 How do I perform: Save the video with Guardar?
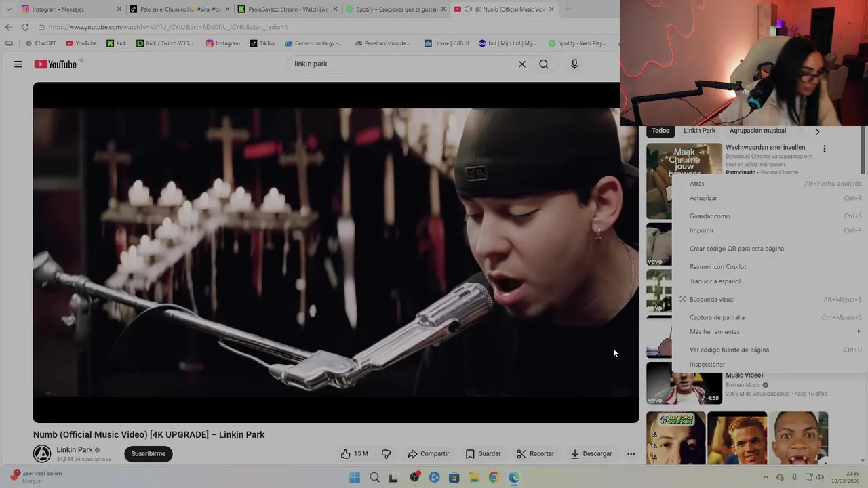(483, 454)
